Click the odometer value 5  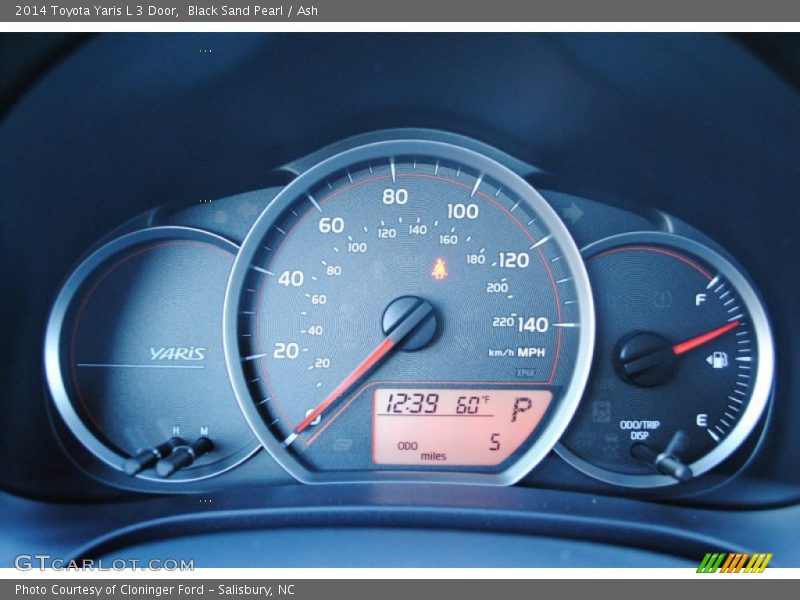click(x=494, y=442)
